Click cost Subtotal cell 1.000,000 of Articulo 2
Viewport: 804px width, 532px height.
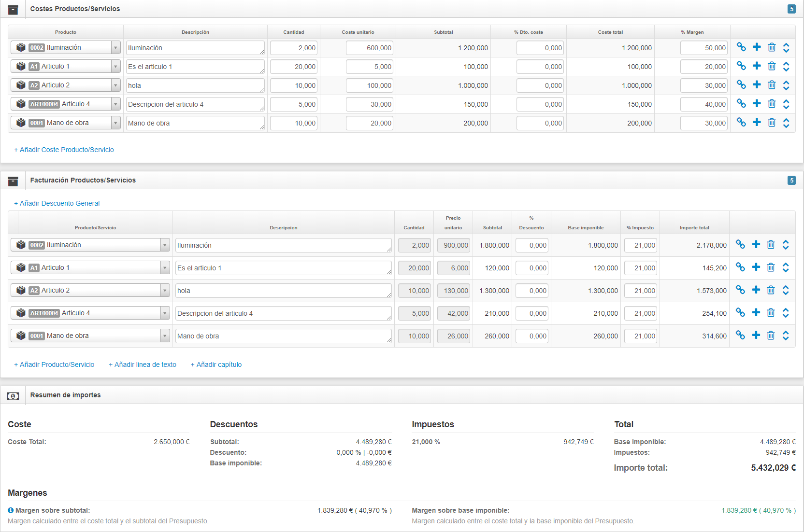[473, 85]
